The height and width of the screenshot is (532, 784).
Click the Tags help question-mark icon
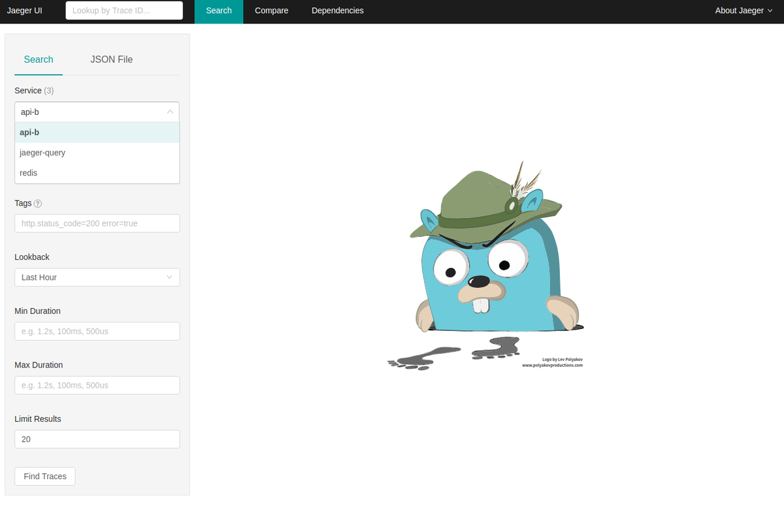pos(38,204)
